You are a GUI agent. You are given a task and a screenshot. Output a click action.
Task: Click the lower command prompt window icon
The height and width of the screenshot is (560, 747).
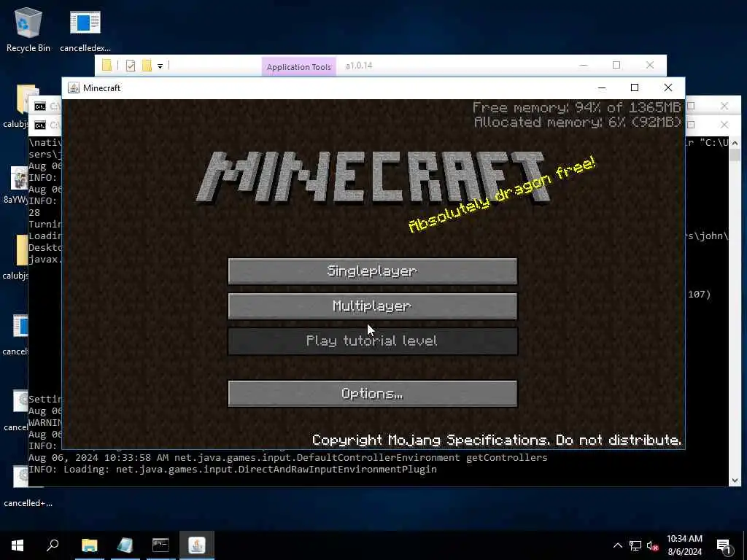(x=40, y=125)
